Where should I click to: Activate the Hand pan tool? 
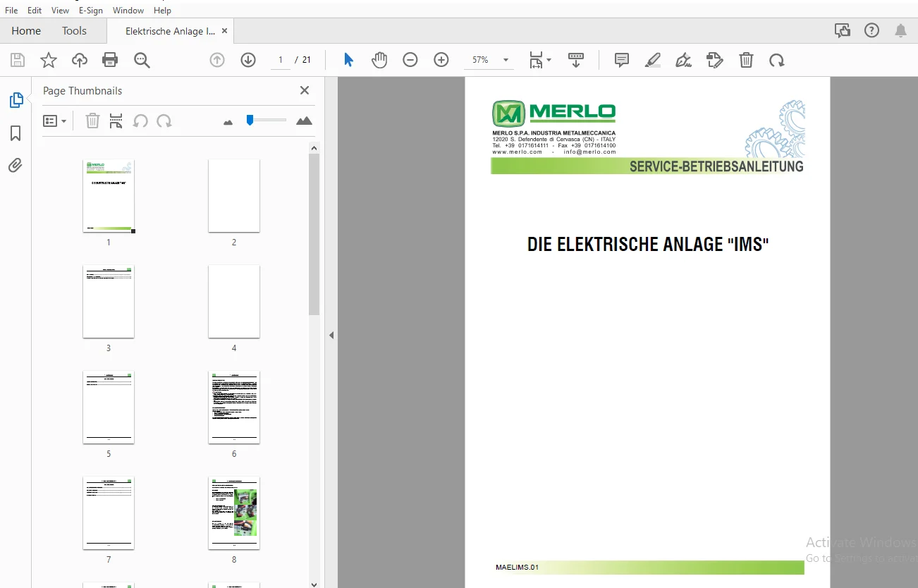[x=379, y=60]
